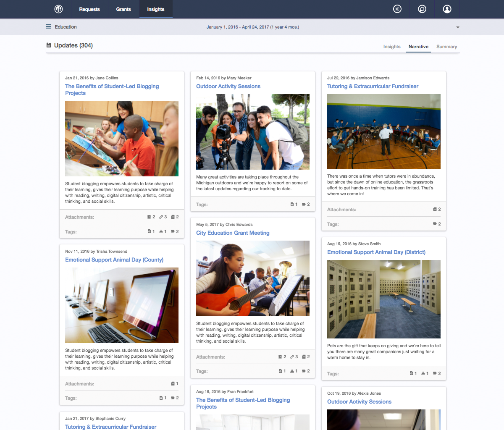Expand the date range dropdown arrow
The width and height of the screenshot is (504, 430).
458,27
